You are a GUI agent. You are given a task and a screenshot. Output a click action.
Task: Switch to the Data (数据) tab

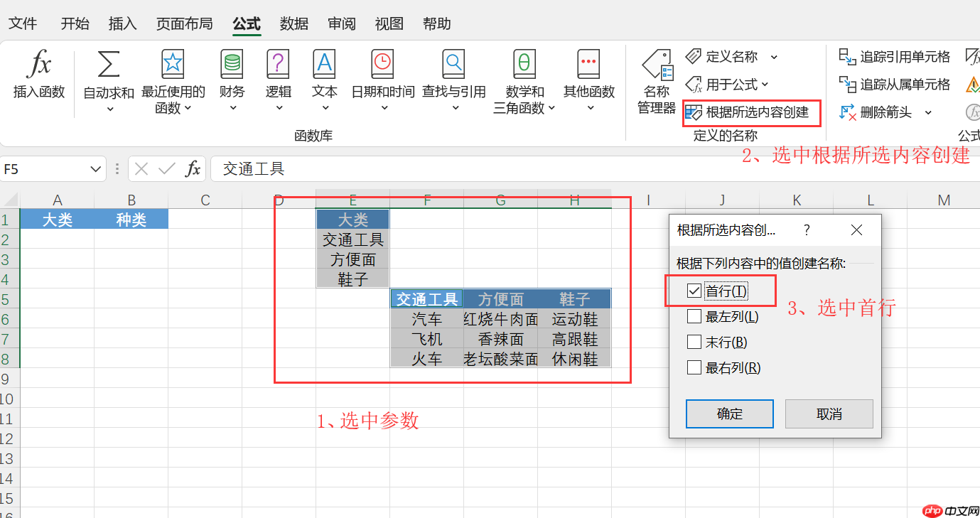click(294, 23)
